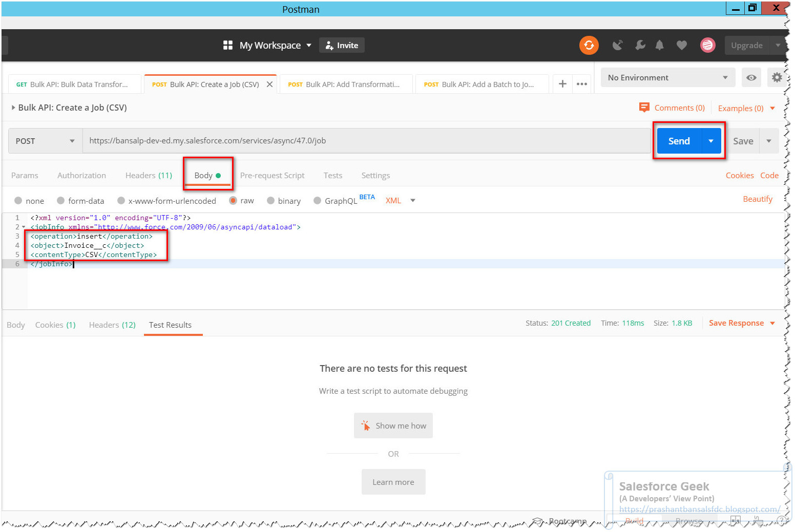Select the GraphQL body type
This screenshot has height=532, width=795.
[317, 201]
